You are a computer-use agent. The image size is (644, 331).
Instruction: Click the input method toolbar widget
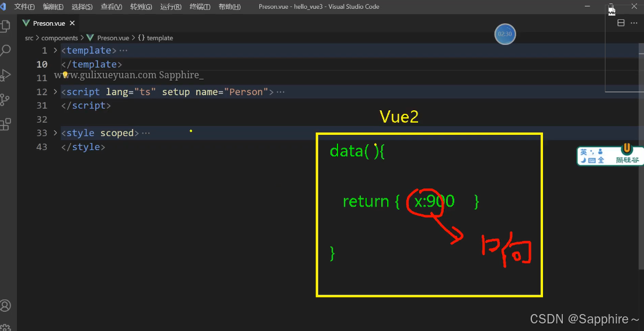pyautogui.click(x=610, y=155)
